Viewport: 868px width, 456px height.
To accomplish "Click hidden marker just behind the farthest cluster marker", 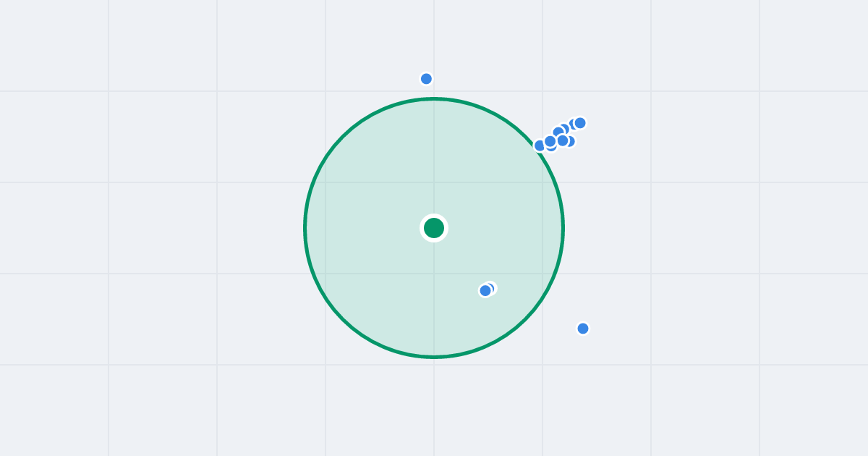I will [573, 124].
